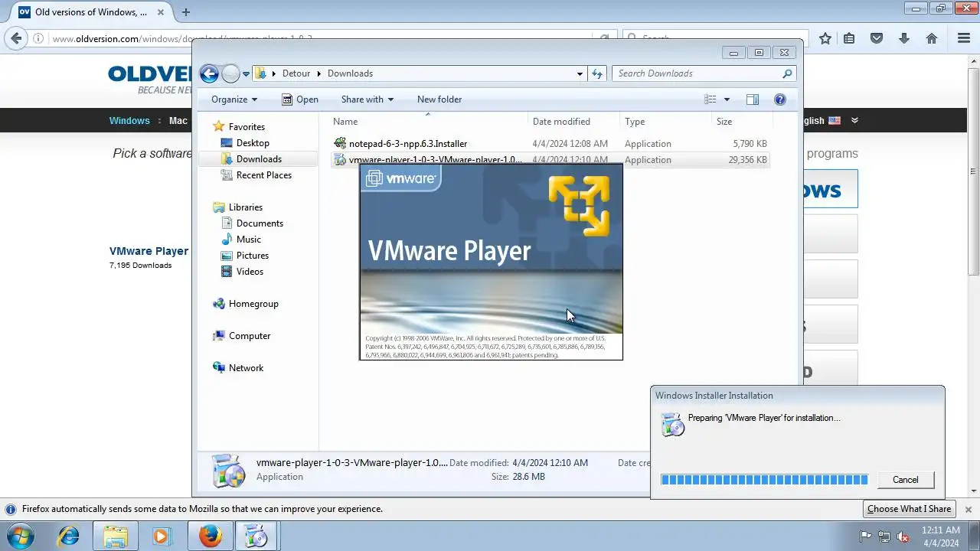Image resolution: width=980 pixels, height=551 pixels.
Task: Switch to Windows tab on OldVersion site
Action: pyautogui.click(x=129, y=120)
